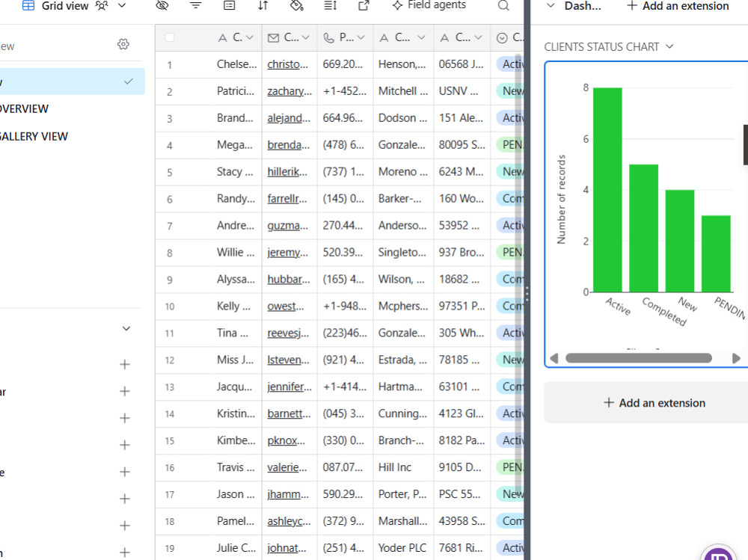Open email link hubbar... in row 9

click(x=289, y=279)
